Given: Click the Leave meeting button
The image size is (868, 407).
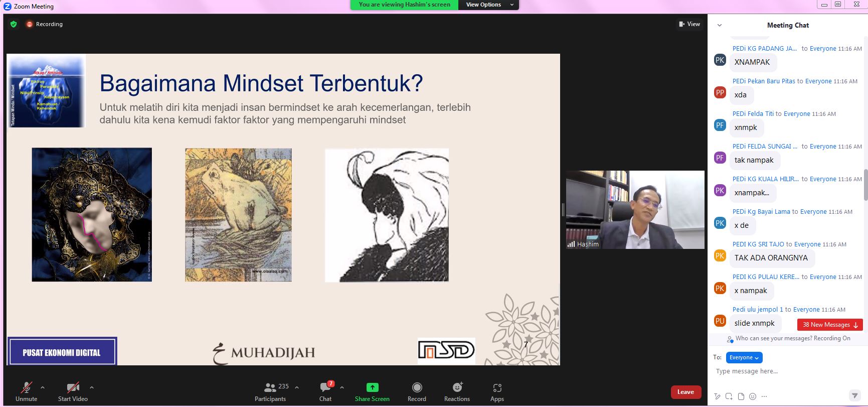Looking at the screenshot, I should 685,392.
